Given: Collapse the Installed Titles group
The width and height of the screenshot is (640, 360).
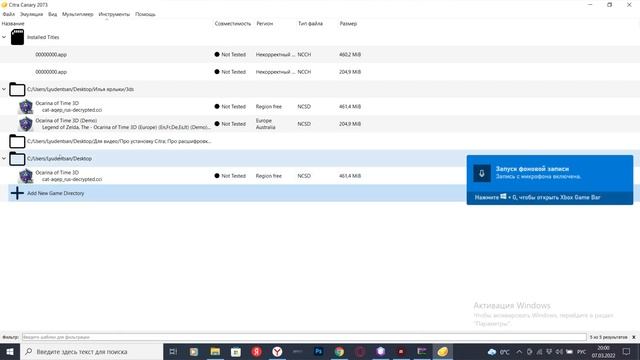Looking at the screenshot, I should (4, 37).
